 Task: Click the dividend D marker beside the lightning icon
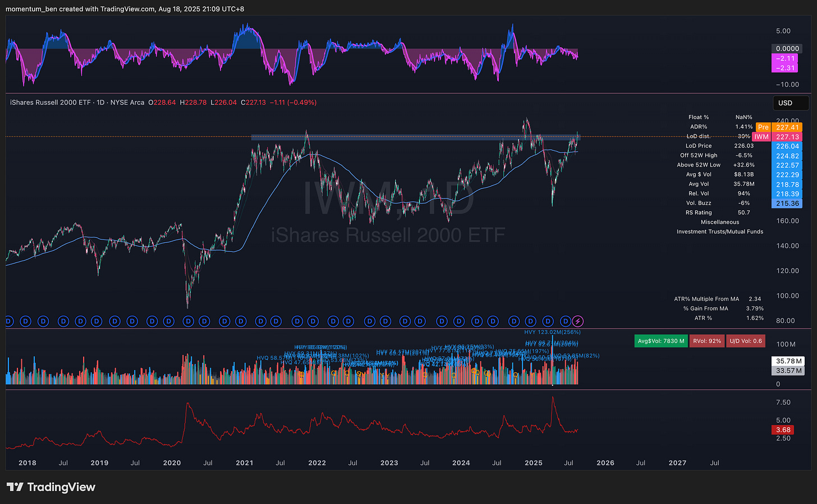coord(566,321)
